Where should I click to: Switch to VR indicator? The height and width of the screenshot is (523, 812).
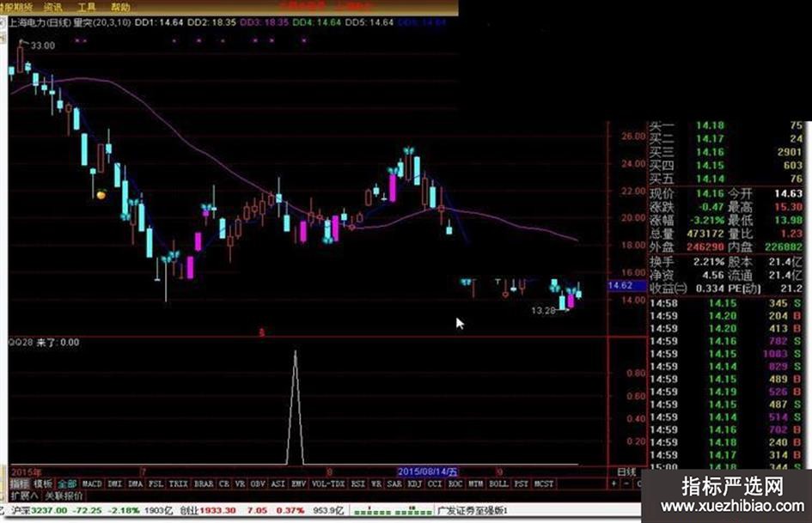tap(240, 483)
